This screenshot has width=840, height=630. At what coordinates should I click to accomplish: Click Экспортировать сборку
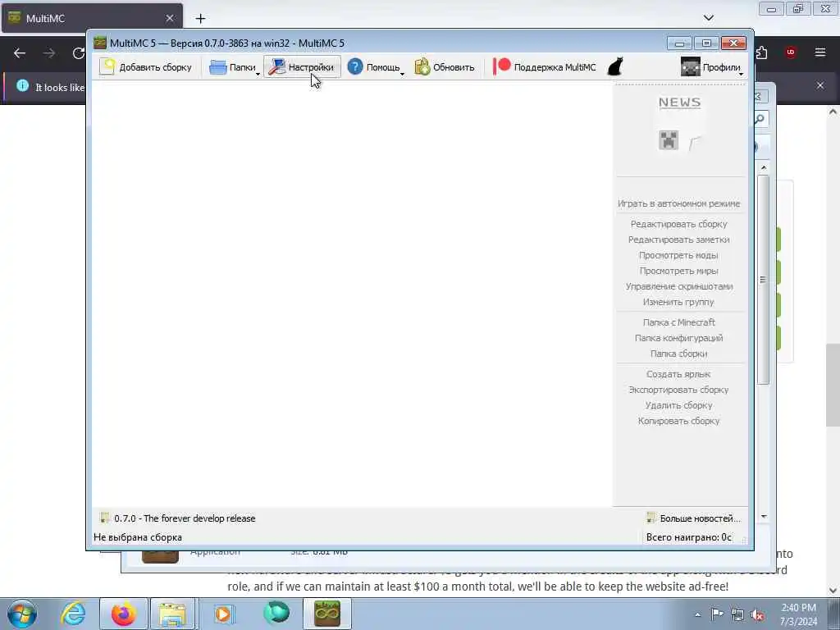pyautogui.click(x=678, y=390)
